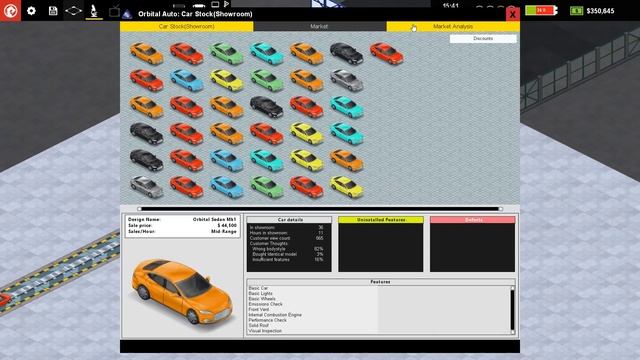The height and width of the screenshot is (360, 640).
Task: Select the yellow car in the fourth row
Action: pyautogui.click(x=307, y=133)
